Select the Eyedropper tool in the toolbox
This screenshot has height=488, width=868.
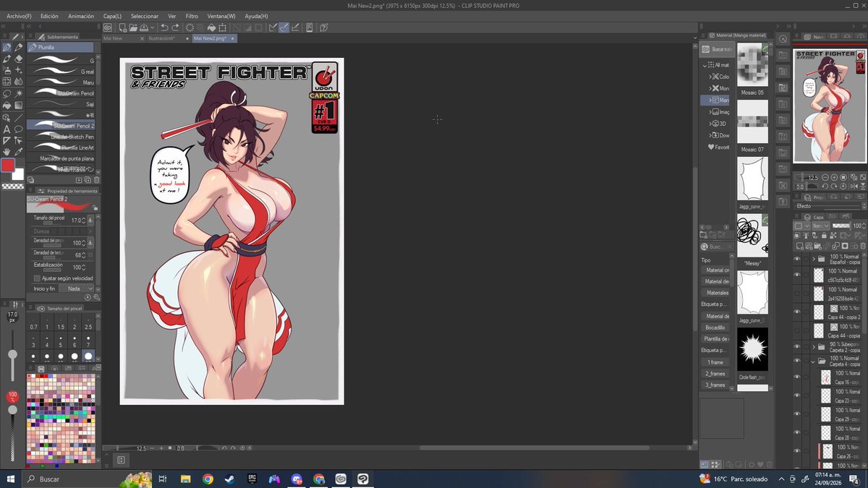[x=19, y=152]
